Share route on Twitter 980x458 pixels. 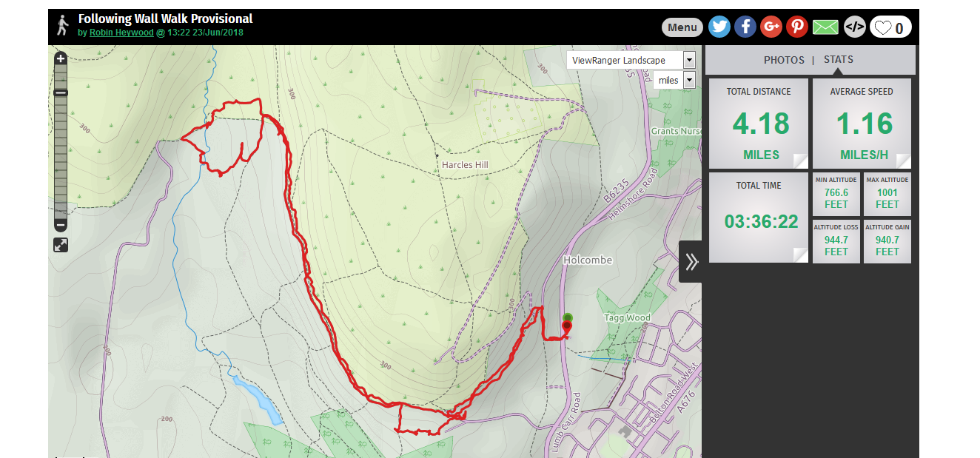(x=719, y=27)
